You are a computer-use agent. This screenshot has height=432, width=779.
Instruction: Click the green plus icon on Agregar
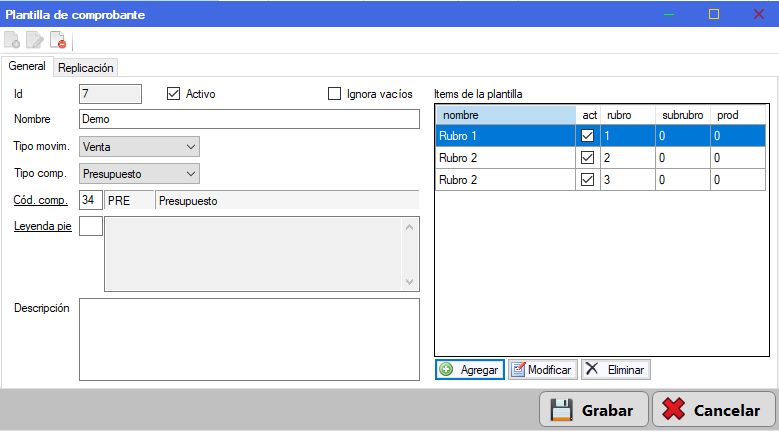pyautogui.click(x=446, y=369)
